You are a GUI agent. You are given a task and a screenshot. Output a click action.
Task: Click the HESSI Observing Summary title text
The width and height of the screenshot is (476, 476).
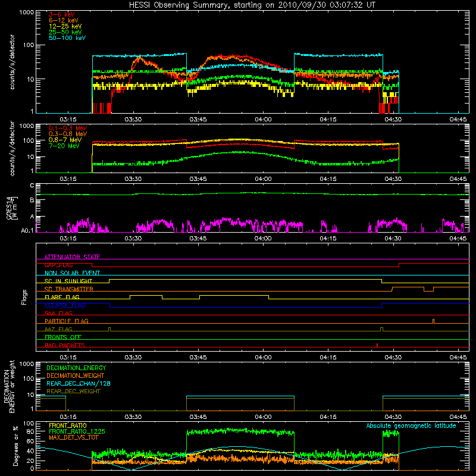point(252,5)
